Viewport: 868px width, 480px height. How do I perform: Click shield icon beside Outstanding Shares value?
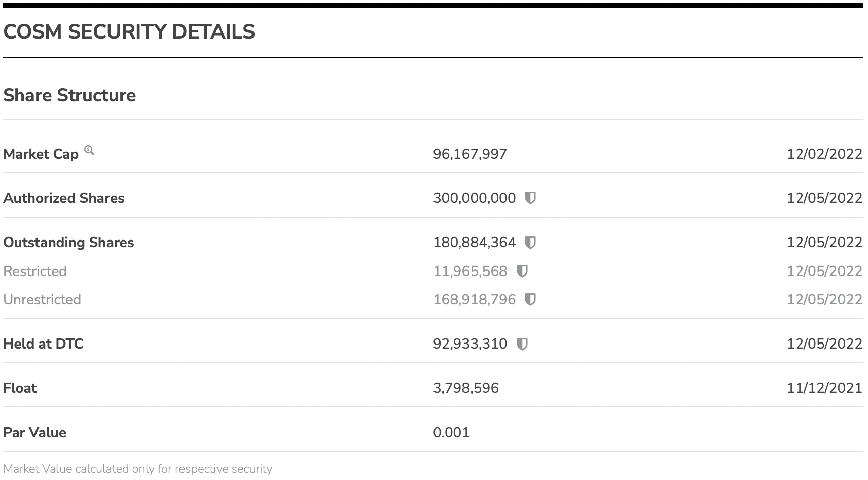click(530, 243)
